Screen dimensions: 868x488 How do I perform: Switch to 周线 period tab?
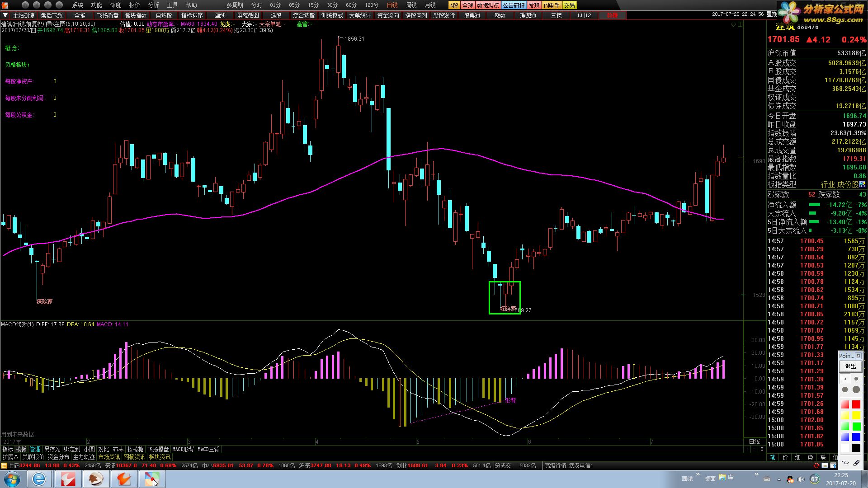[x=411, y=5]
